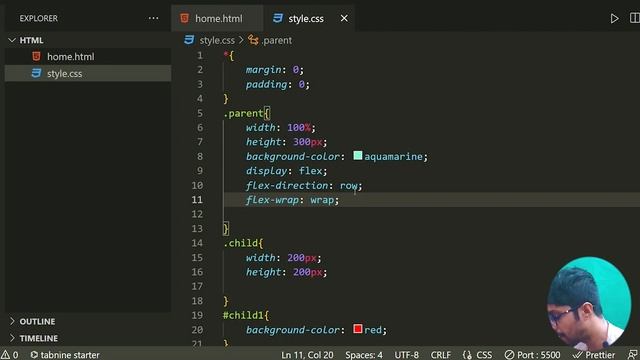640x360 pixels.
Task: Click the ".parent{" selector text
Action: click(x=247, y=113)
